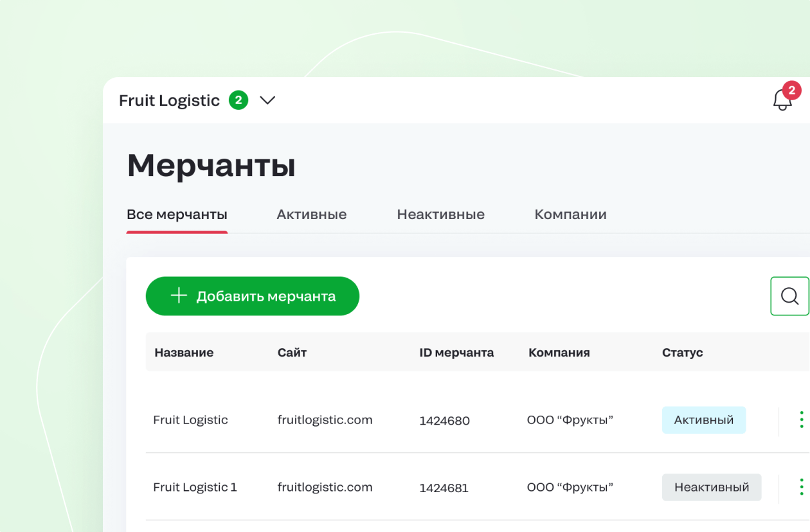The image size is (810, 532).
Task: Click the Активный status badge
Action: tap(704, 420)
